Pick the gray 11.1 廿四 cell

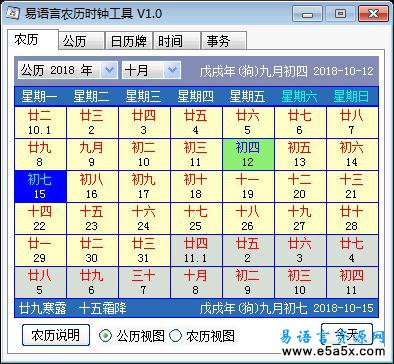196,251
